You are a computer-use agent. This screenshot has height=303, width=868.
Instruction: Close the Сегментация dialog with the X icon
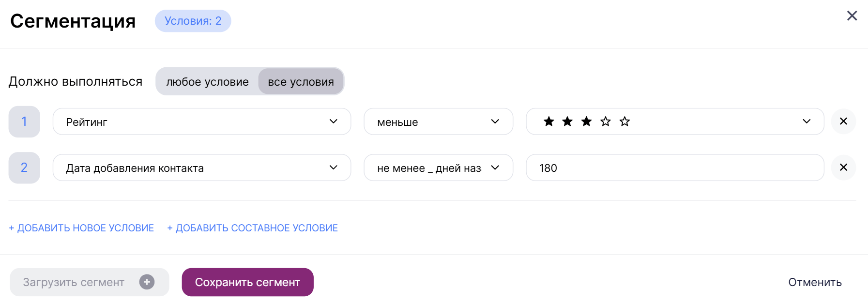tap(852, 16)
